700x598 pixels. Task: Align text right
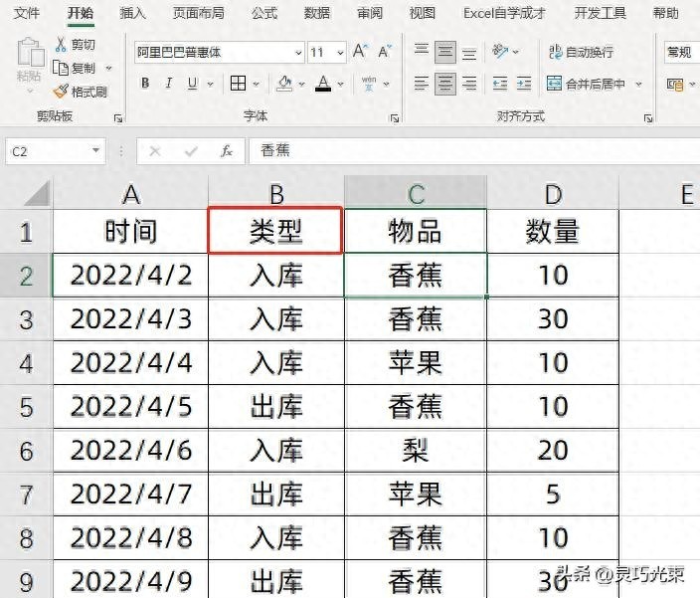pyautogui.click(x=469, y=84)
